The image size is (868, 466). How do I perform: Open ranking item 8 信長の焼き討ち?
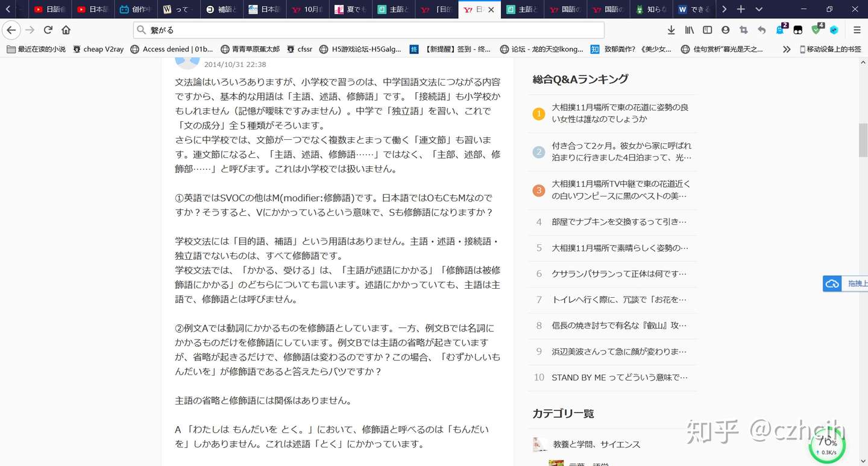click(x=613, y=326)
